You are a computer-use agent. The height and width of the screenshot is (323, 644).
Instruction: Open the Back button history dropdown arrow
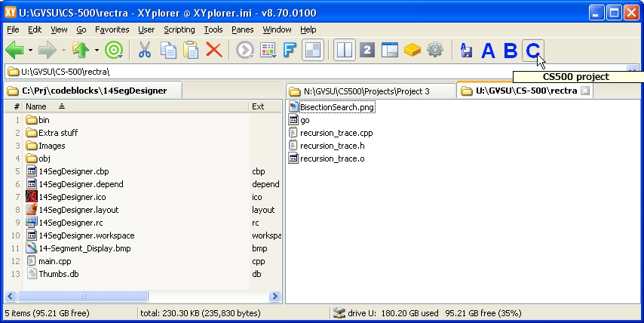click(x=30, y=51)
